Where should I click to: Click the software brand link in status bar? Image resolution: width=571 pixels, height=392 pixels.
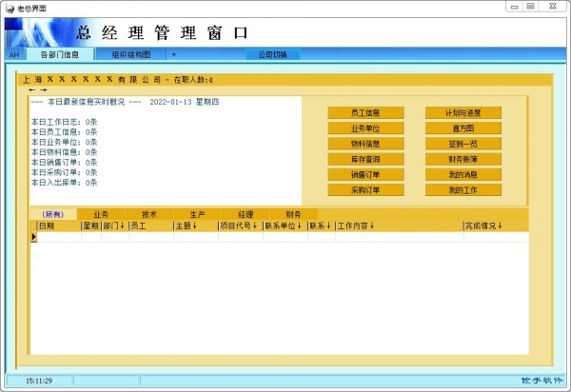point(541,381)
